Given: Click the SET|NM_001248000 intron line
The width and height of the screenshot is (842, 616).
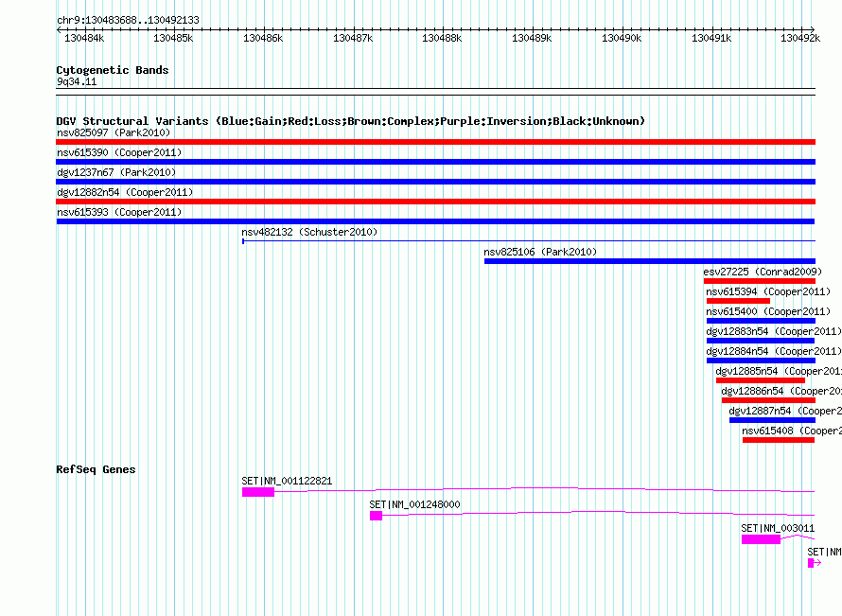Looking at the screenshot, I should pos(599,513).
